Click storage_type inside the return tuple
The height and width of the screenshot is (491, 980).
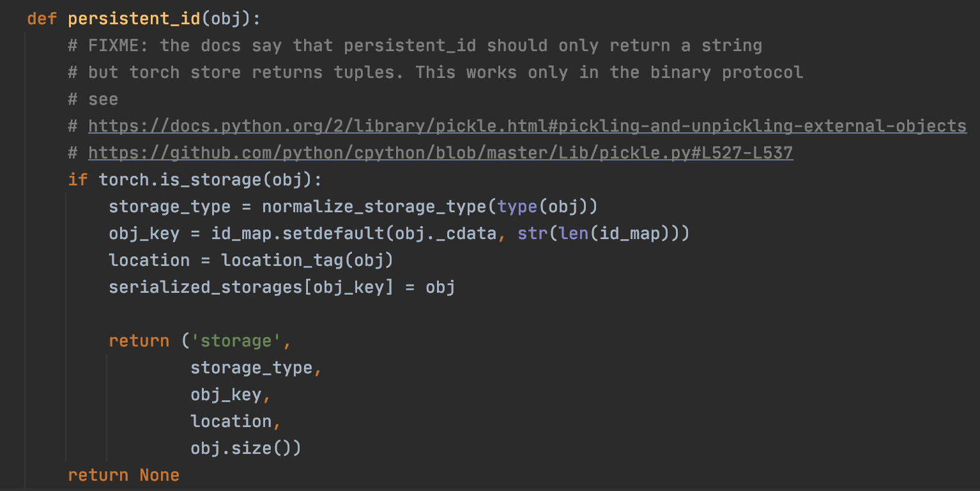click(x=251, y=368)
